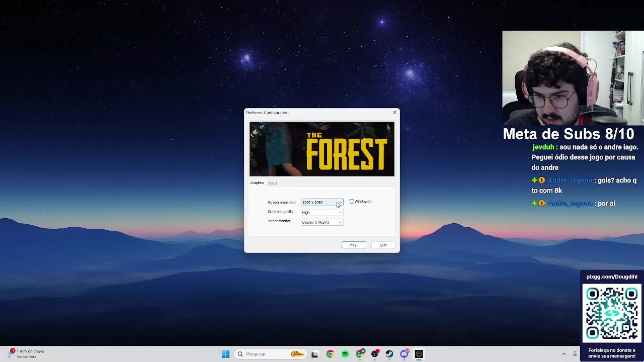Viewport: 644px width, 362px height.
Task: Close TheForest Configuration dialog
Action: (x=394, y=113)
